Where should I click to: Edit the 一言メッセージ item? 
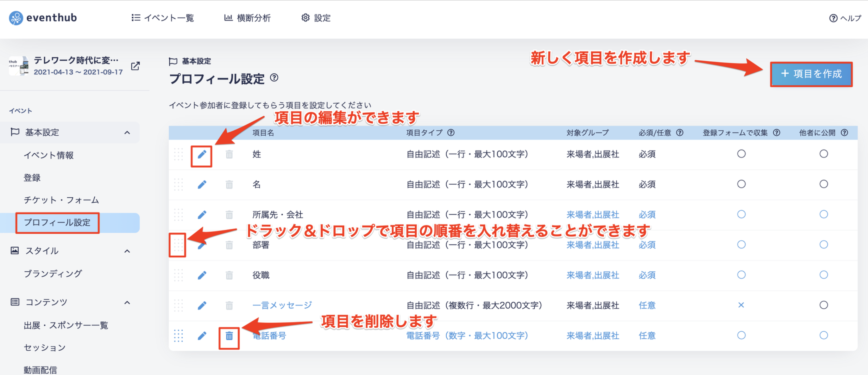pyautogui.click(x=202, y=306)
